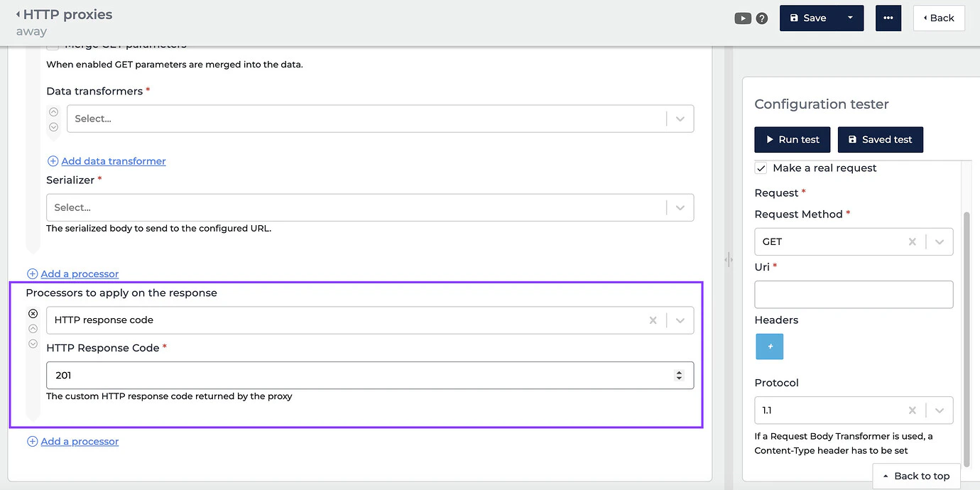
Task: Move data transformer up arrow icon
Action: pyautogui.click(x=53, y=111)
